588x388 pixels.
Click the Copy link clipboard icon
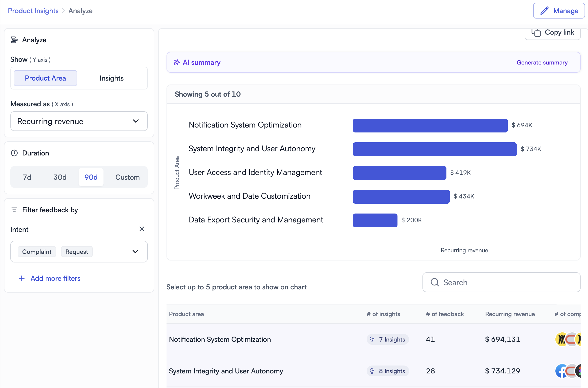tap(536, 32)
